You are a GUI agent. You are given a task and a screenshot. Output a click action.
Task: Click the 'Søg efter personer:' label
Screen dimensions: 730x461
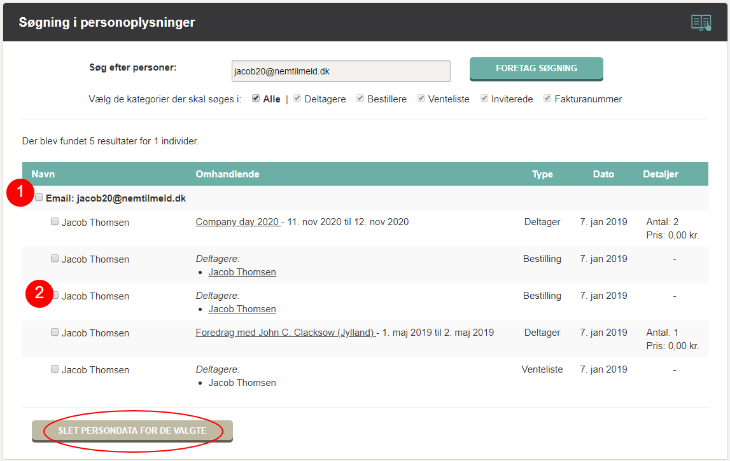[x=133, y=68]
